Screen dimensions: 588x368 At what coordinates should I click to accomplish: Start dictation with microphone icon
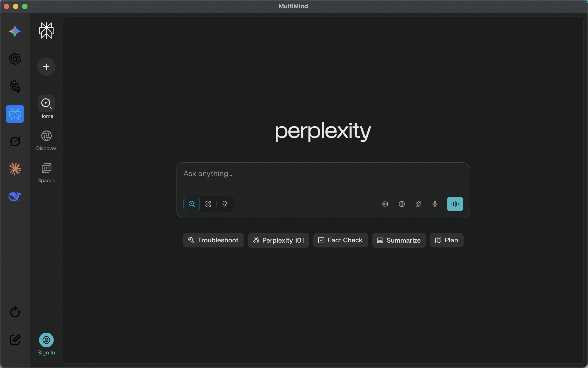click(x=435, y=204)
